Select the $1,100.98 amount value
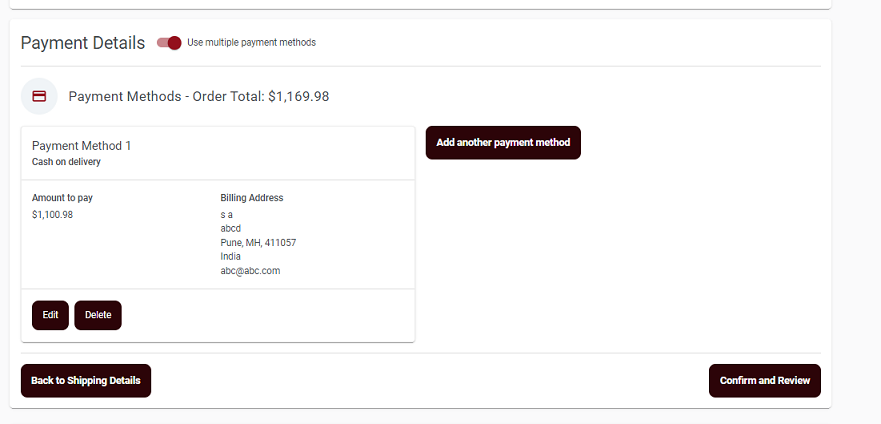The image size is (881, 424). click(52, 215)
